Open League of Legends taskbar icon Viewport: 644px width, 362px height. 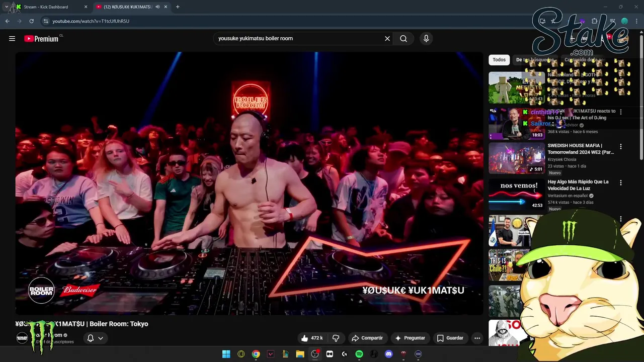pyautogui.click(x=285, y=354)
